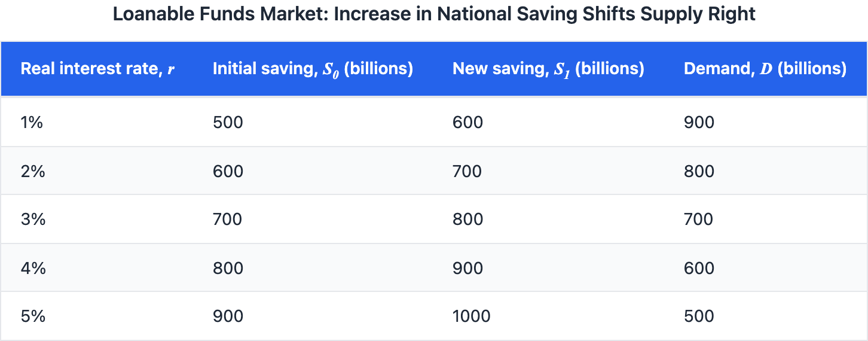Click demand value 800 in the 2% row
Screen dimensions: 868x341
tap(699, 171)
